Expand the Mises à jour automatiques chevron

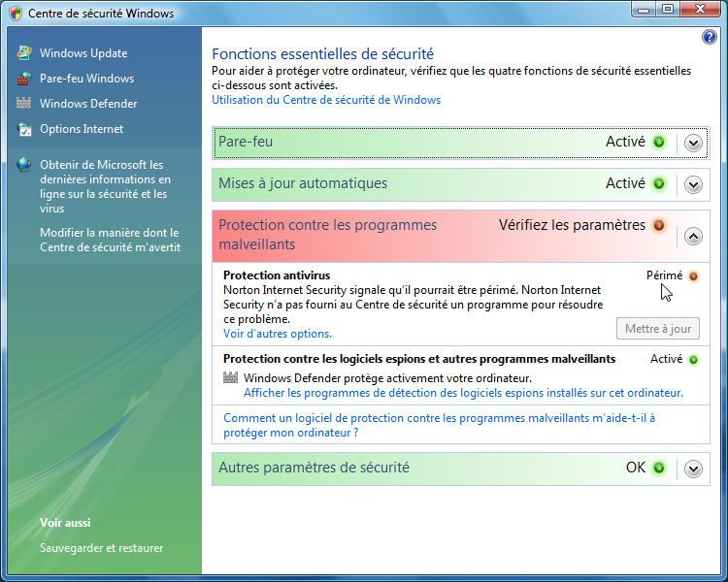(693, 184)
